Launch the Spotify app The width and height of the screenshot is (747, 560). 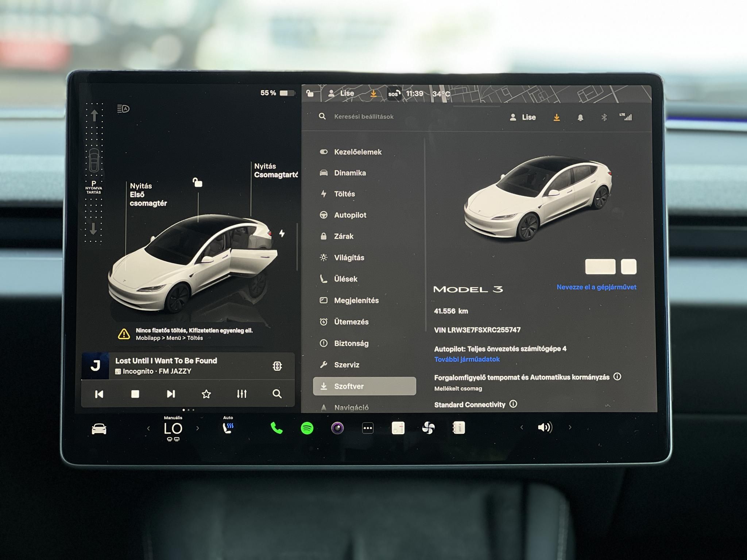tap(307, 428)
